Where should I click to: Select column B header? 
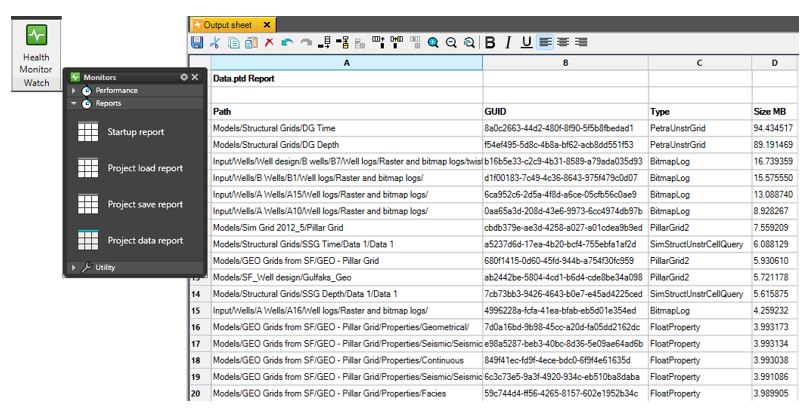point(565,63)
